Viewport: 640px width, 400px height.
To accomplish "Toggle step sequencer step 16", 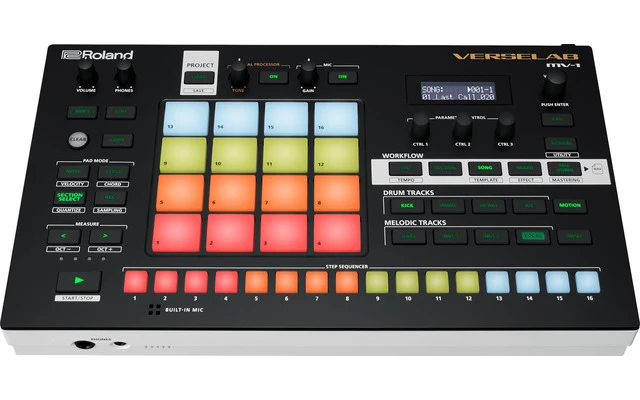I will pyautogui.click(x=588, y=282).
